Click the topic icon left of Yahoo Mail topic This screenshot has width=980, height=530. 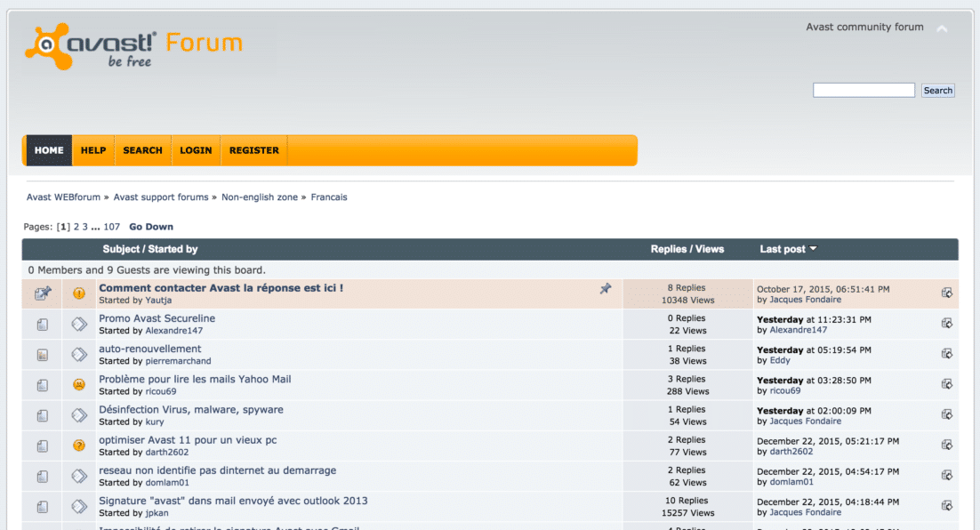pos(43,385)
